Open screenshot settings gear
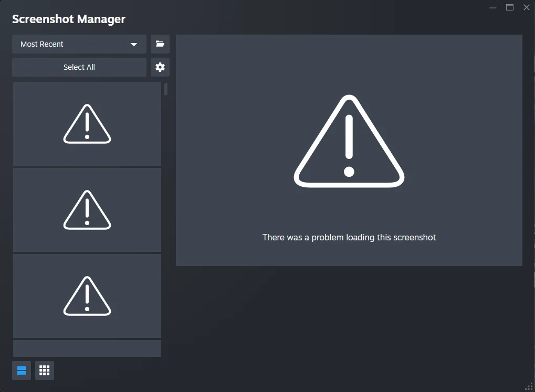The height and width of the screenshot is (392, 535). tap(160, 67)
